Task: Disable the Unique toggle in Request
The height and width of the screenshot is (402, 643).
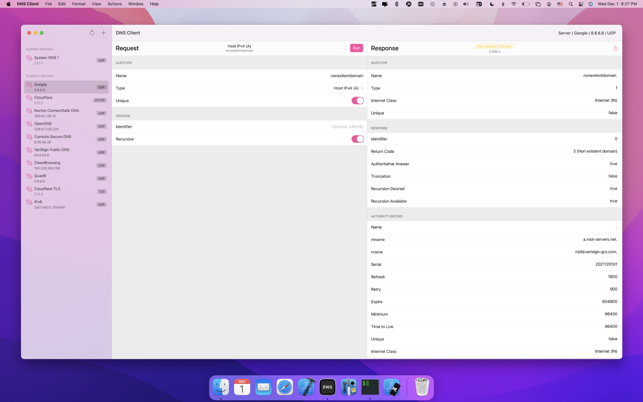Action: pyautogui.click(x=357, y=101)
